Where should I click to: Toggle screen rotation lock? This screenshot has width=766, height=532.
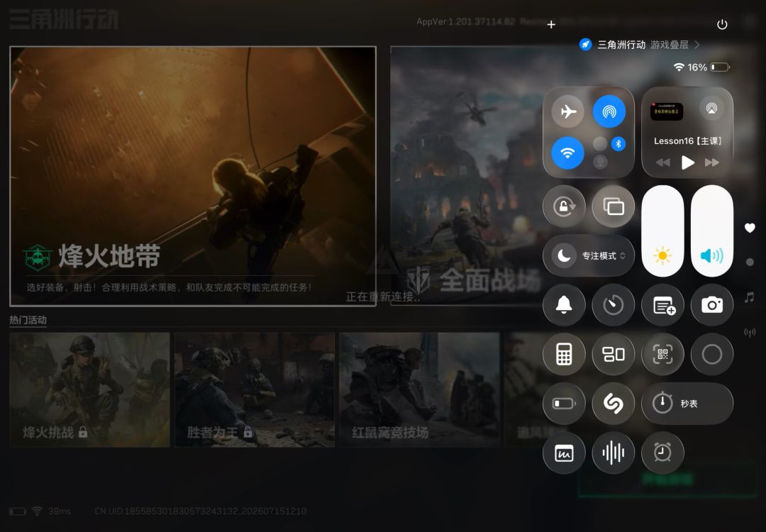[x=564, y=206]
